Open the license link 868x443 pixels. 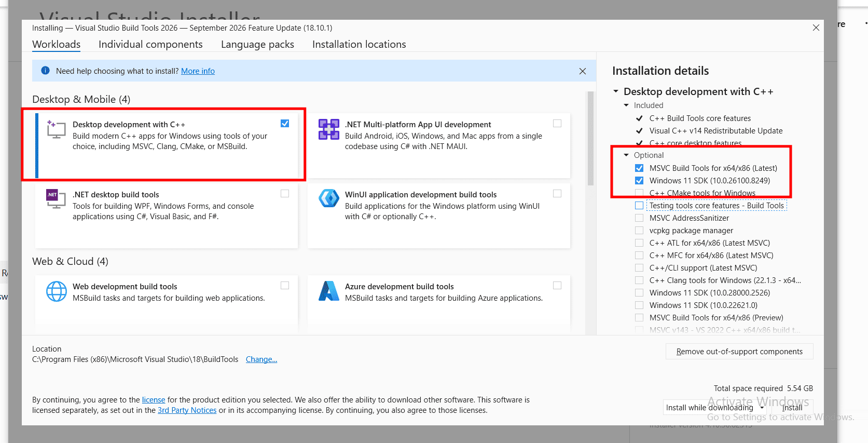pyautogui.click(x=154, y=400)
